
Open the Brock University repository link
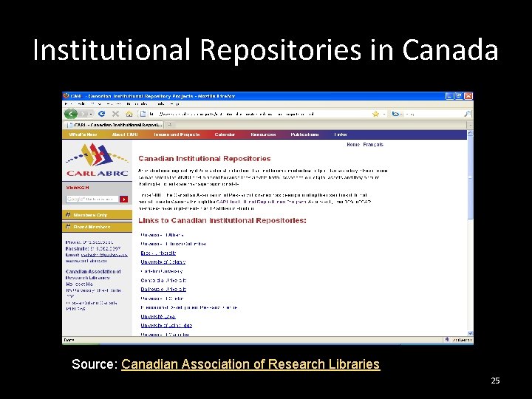[x=158, y=253]
